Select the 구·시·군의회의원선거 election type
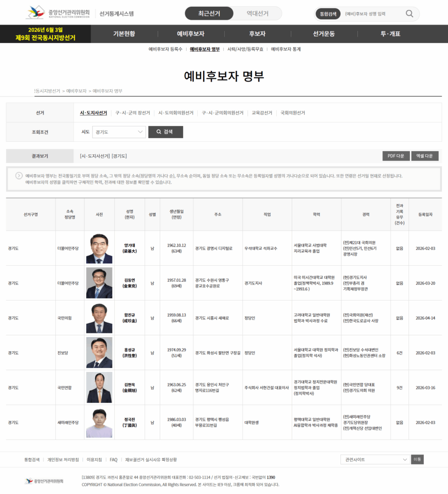Screen dimensions: 448x494 [223, 113]
